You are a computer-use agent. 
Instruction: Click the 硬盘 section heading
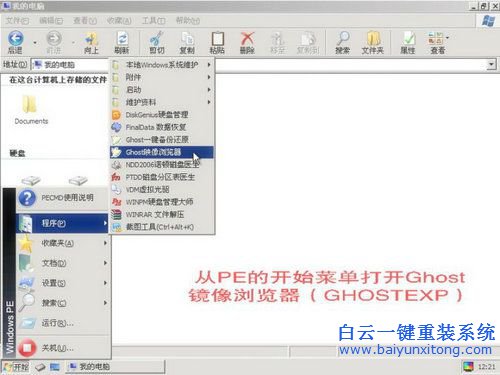pos(17,153)
